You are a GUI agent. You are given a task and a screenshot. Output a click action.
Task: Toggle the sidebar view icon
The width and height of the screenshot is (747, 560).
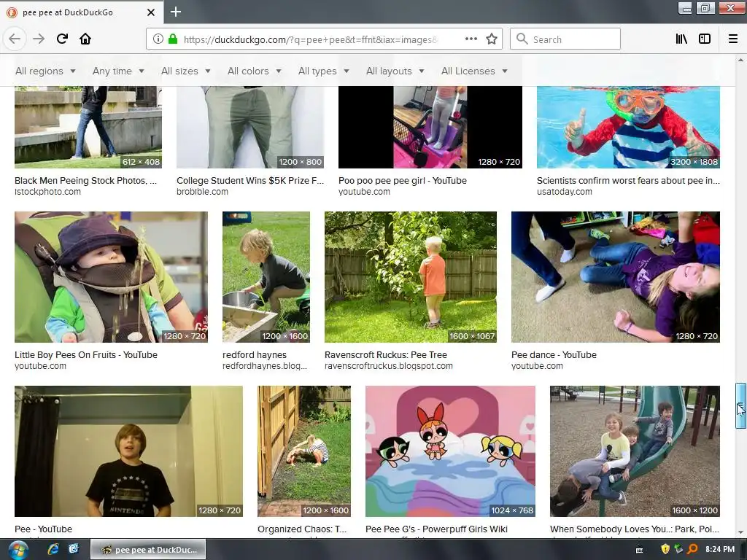tap(705, 39)
